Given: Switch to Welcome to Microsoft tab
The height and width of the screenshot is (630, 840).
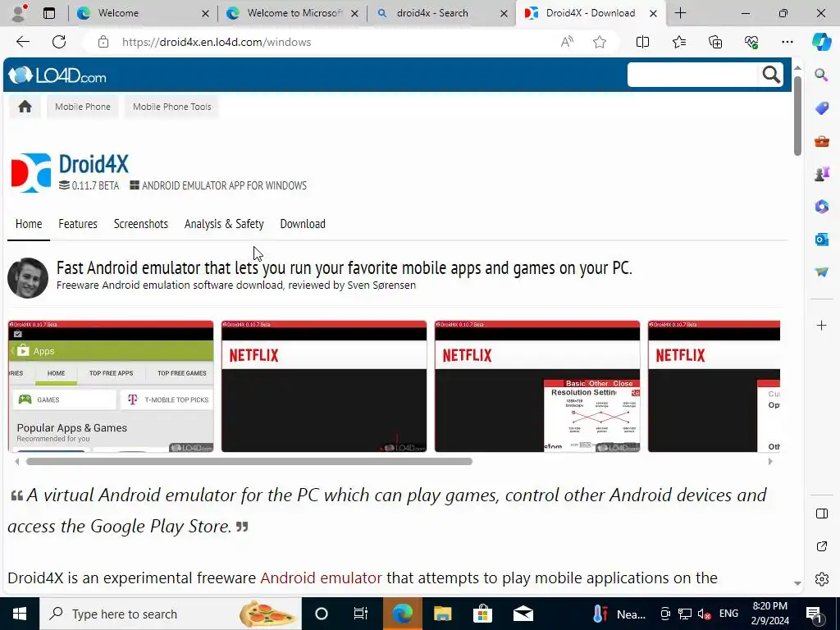Looking at the screenshot, I should 292,13.
